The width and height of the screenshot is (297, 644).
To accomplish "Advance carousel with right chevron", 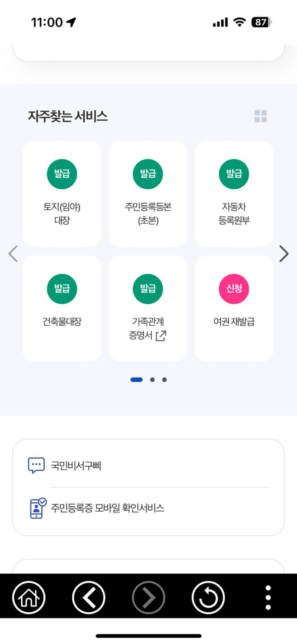I will (x=284, y=254).
